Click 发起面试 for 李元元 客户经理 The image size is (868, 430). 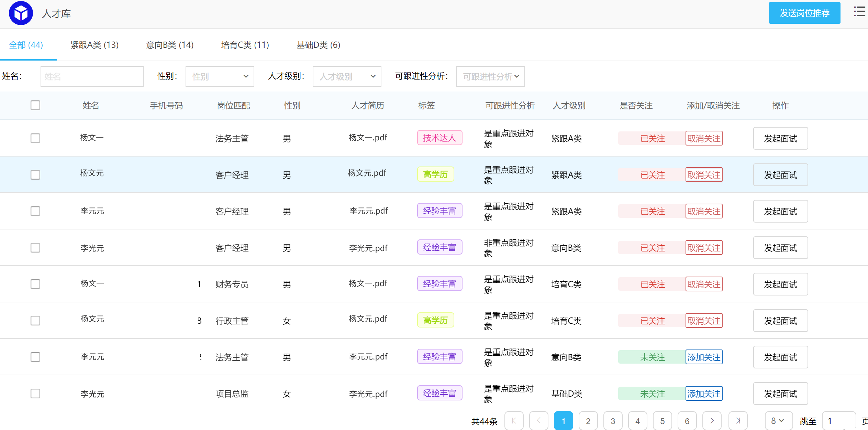(x=781, y=211)
